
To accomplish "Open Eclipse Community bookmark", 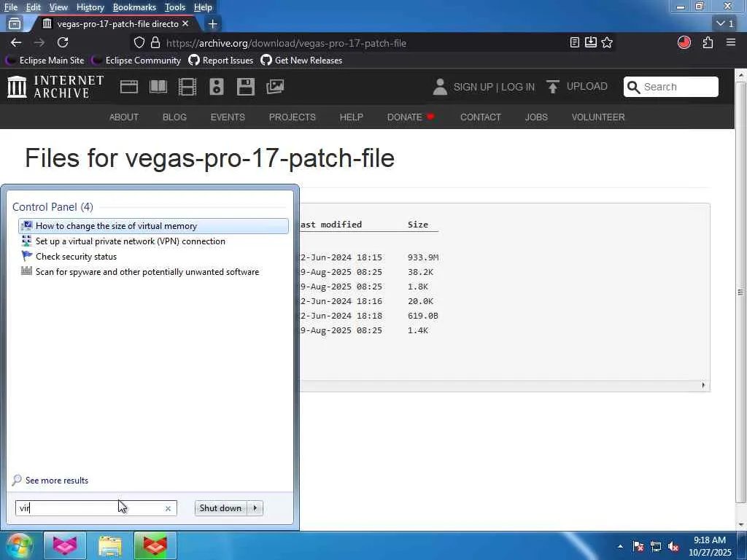I will click(x=136, y=61).
